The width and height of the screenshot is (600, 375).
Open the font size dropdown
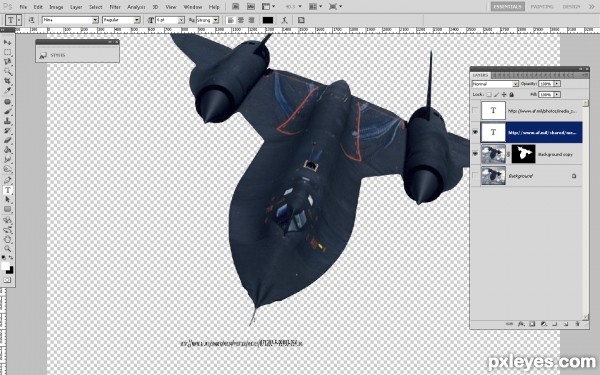pyautogui.click(x=181, y=20)
